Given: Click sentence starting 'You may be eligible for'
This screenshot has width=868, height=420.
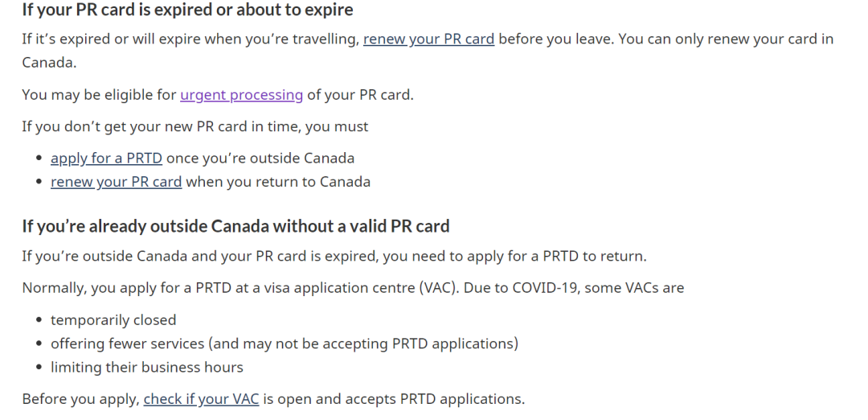Looking at the screenshot, I should (x=218, y=95).
